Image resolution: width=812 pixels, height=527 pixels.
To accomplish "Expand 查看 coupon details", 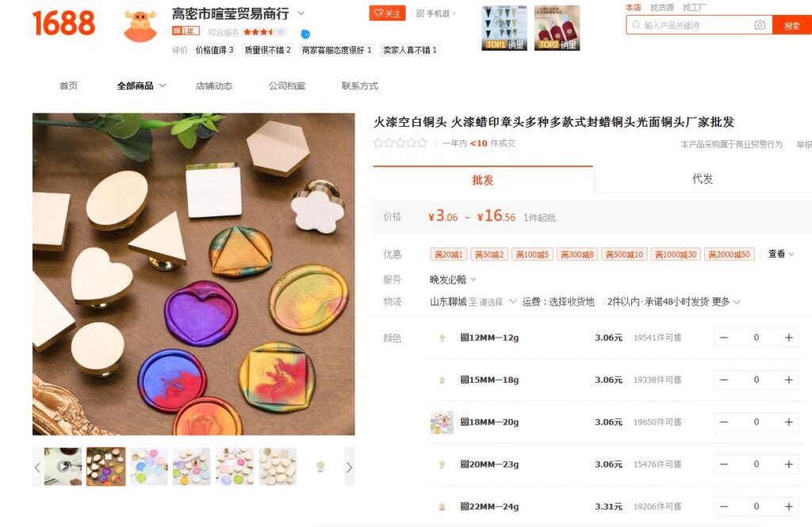I will pyautogui.click(x=781, y=254).
